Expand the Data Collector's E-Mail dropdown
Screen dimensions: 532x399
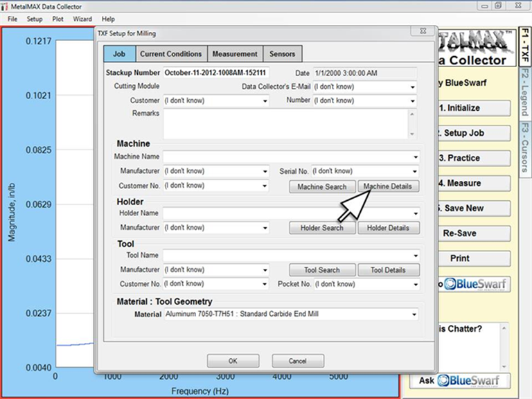[x=413, y=87]
